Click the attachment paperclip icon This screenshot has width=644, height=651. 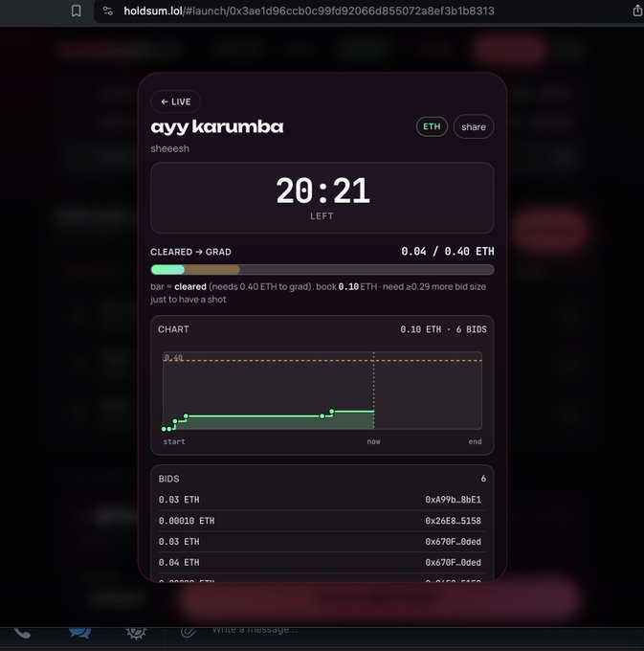[188, 632]
